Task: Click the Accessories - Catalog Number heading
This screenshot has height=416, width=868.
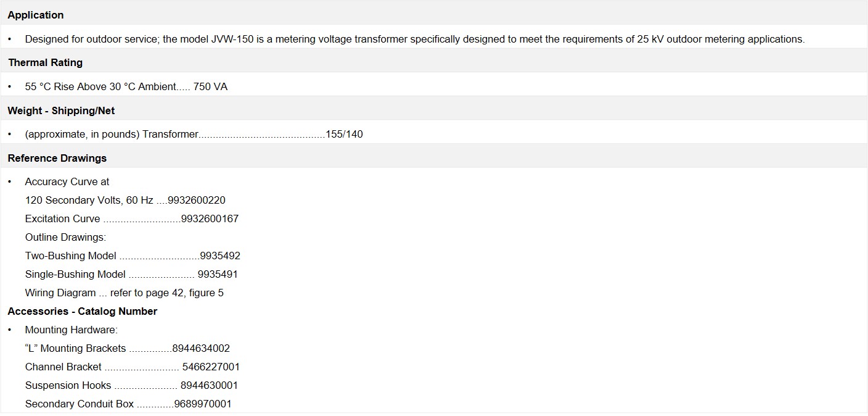Action: (83, 311)
